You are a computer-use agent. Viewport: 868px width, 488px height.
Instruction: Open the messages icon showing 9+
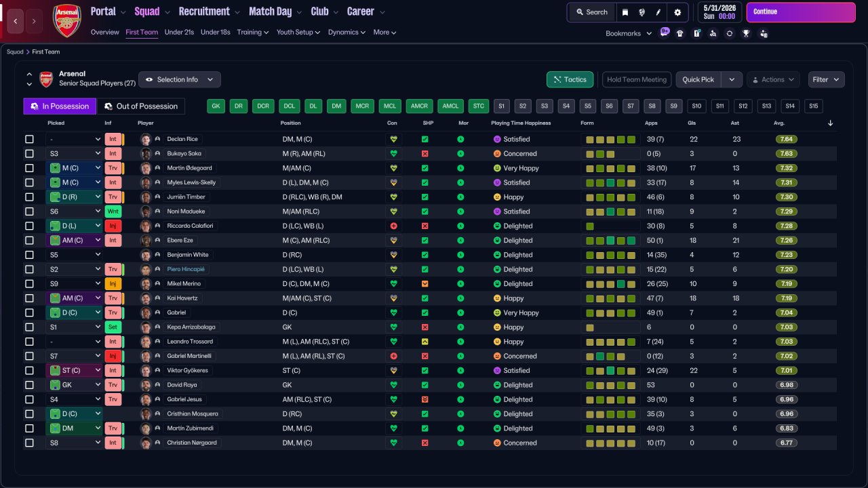pos(664,33)
